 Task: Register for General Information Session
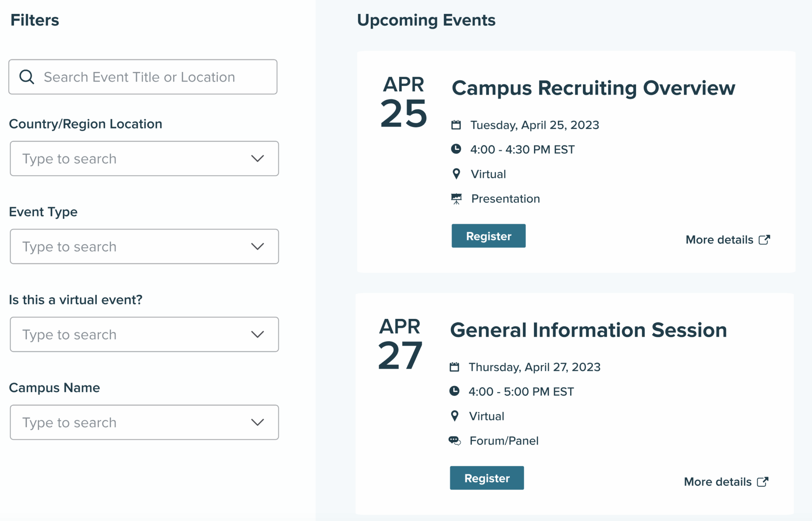point(487,478)
